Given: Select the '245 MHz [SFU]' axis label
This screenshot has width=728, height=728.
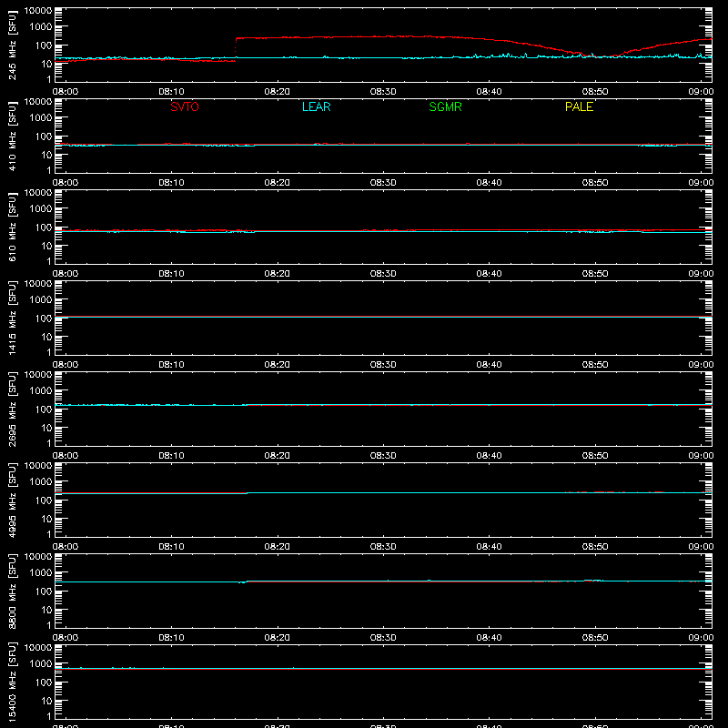Looking at the screenshot, I should pos(12,45).
